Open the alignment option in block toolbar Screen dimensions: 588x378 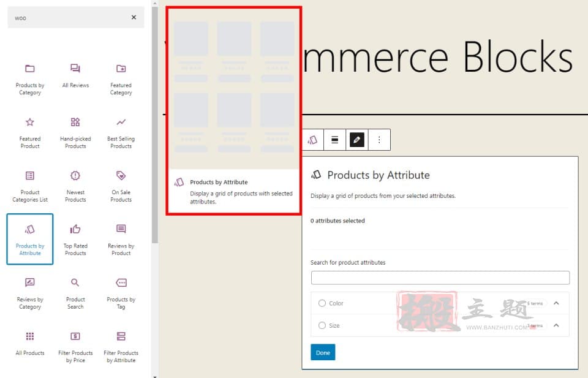pos(335,140)
